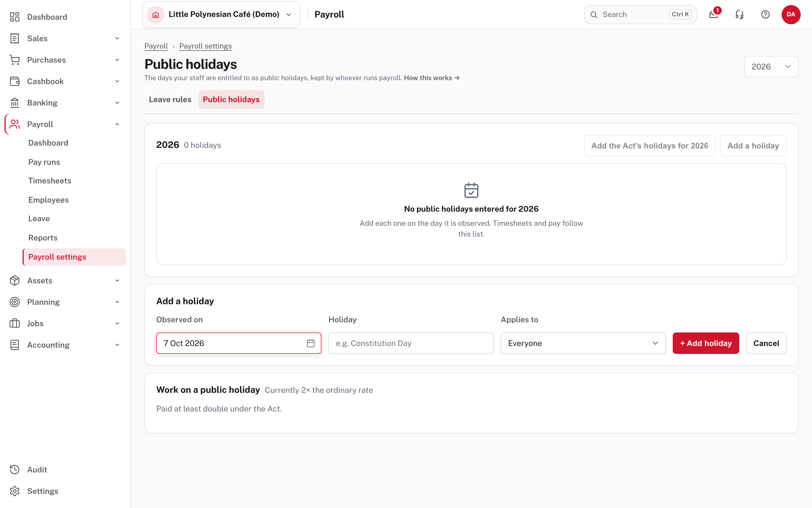Click the Add a holiday header button
Screen dimensions: 812x508
tap(753, 145)
